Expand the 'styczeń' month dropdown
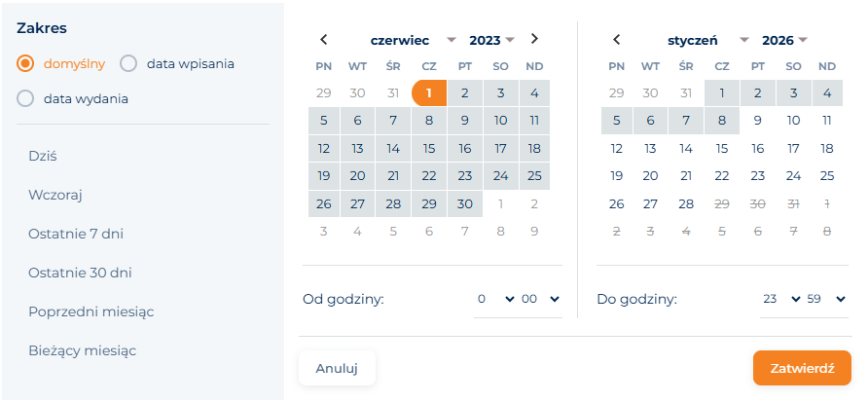 point(707,41)
